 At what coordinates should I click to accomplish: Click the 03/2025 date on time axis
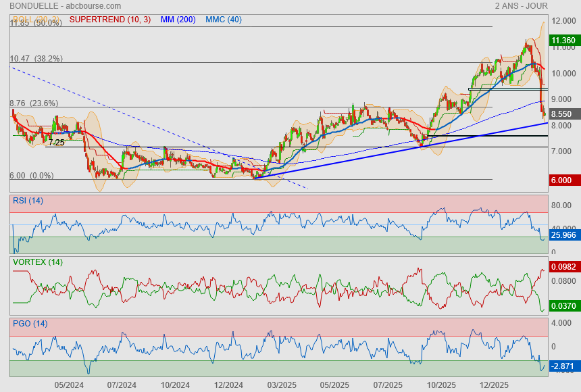coord(282,385)
